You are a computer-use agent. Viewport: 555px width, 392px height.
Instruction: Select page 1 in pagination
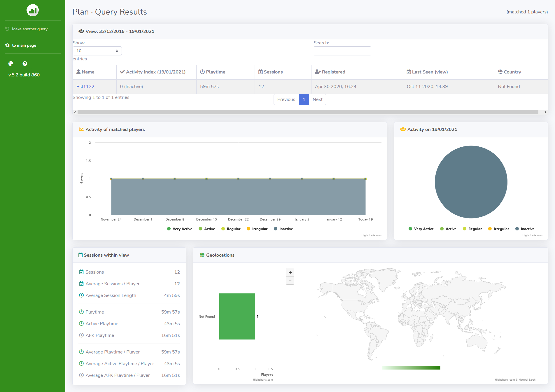[304, 99]
